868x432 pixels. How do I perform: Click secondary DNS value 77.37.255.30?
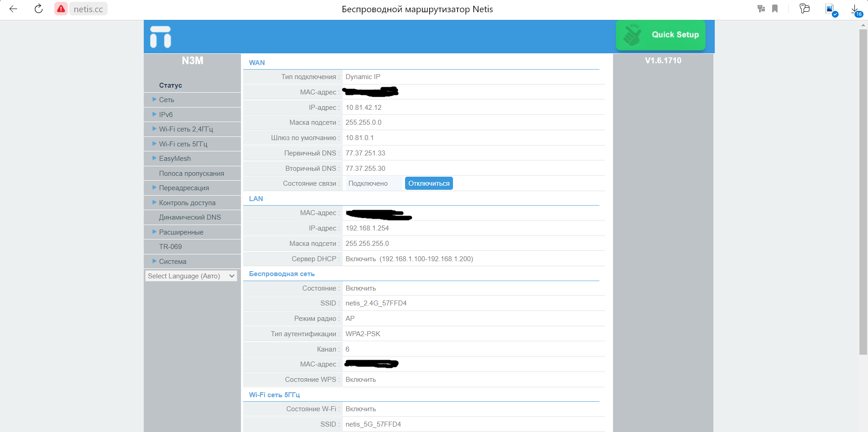click(x=365, y=169)
